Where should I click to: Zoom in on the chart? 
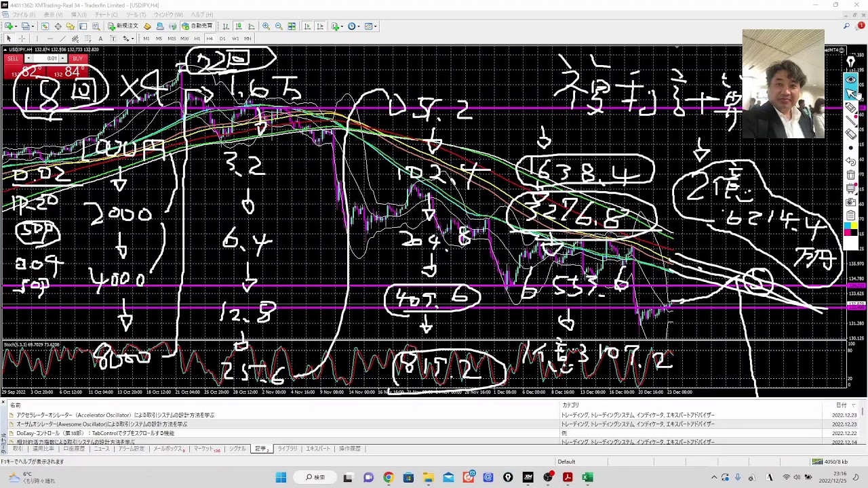(x=266, y=26)
